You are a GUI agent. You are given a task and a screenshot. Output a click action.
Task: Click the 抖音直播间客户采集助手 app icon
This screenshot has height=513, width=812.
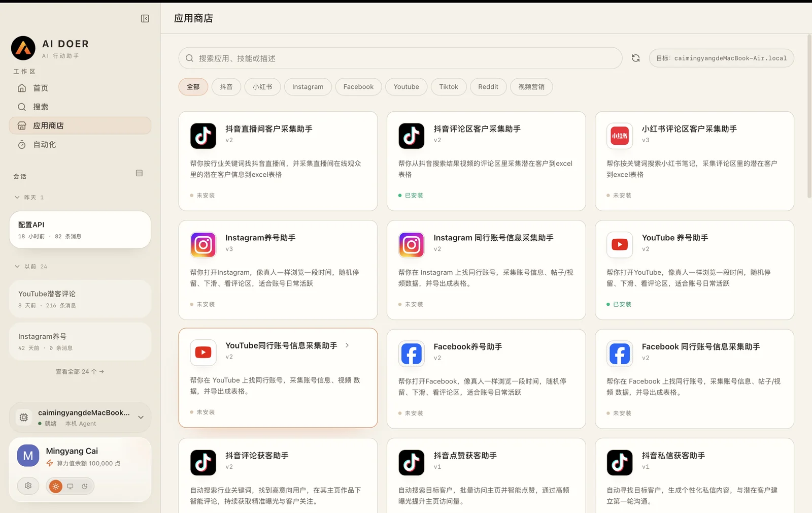(203, 136)
